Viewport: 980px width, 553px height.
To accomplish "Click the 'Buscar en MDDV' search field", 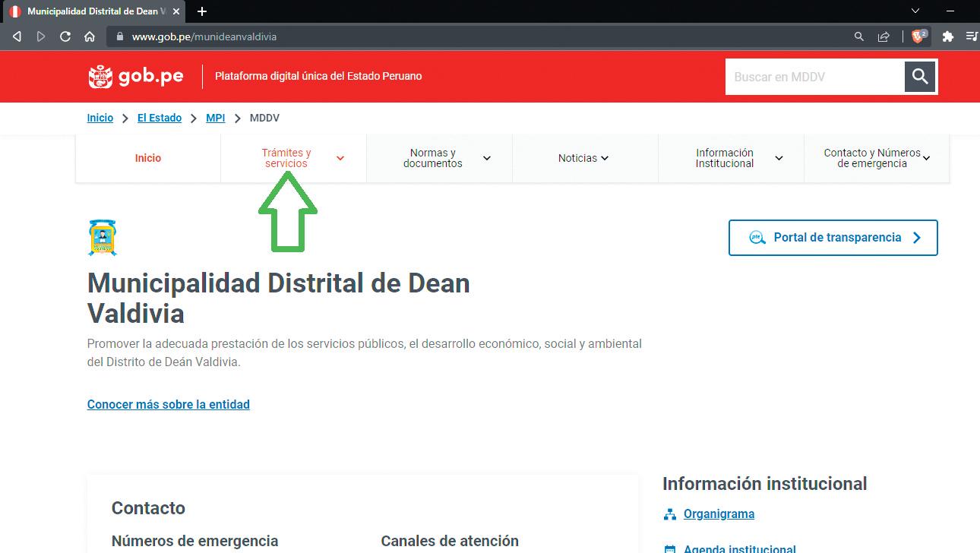I will (814, 77).
